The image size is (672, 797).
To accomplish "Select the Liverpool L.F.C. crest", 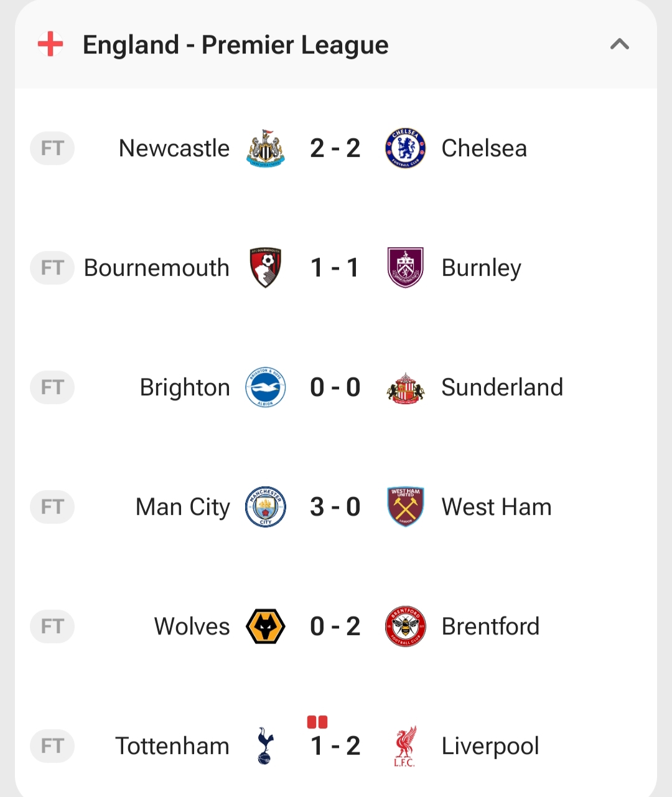I will tap(405, 746).
